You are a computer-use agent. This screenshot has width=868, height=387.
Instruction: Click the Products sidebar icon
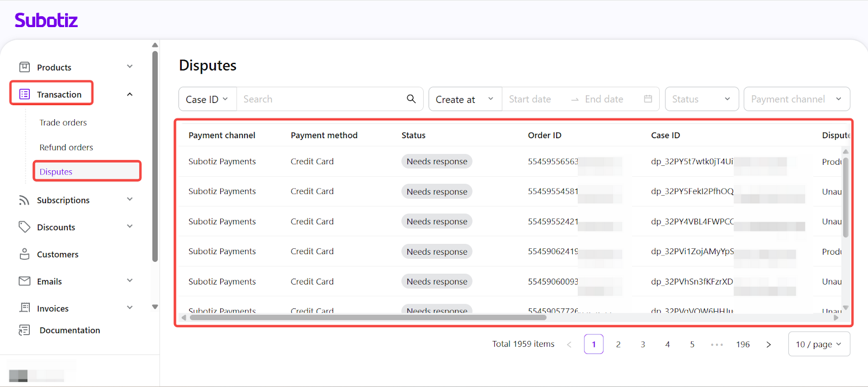point(24,67)
